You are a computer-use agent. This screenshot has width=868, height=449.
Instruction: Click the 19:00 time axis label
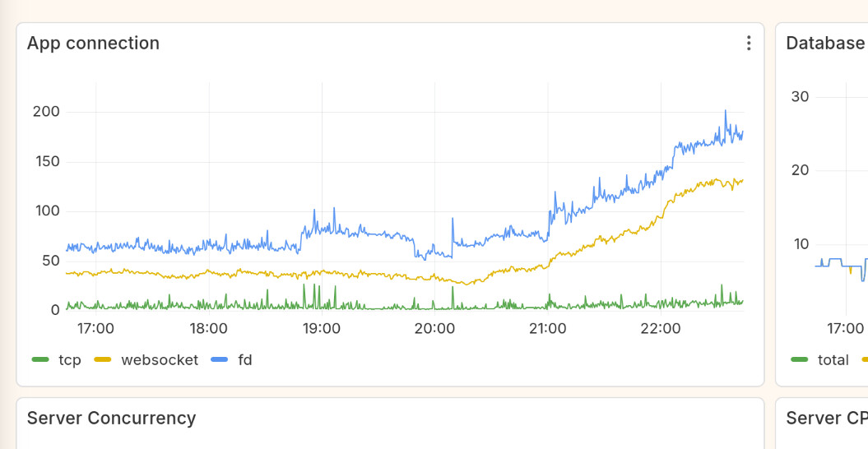pos(322,329)
